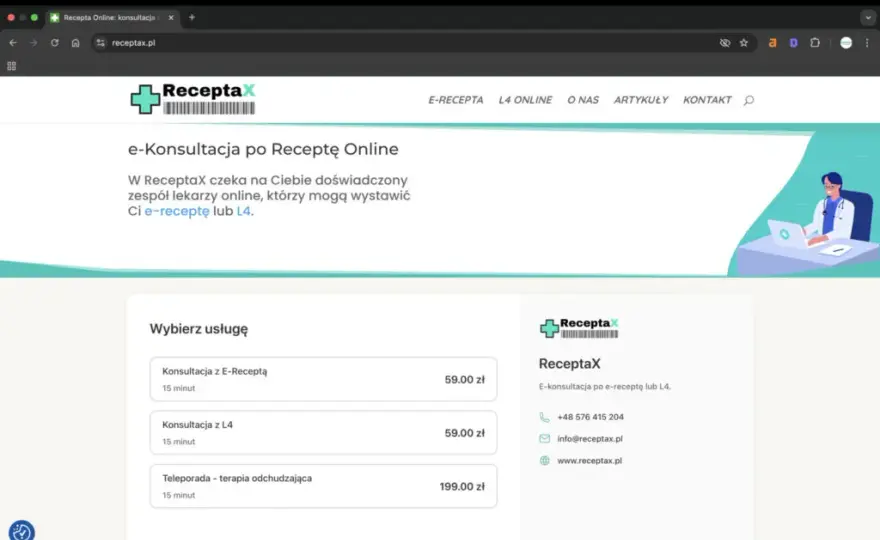Close the Recepta Online tab
The image size is (880, 540).
point(171,17)
